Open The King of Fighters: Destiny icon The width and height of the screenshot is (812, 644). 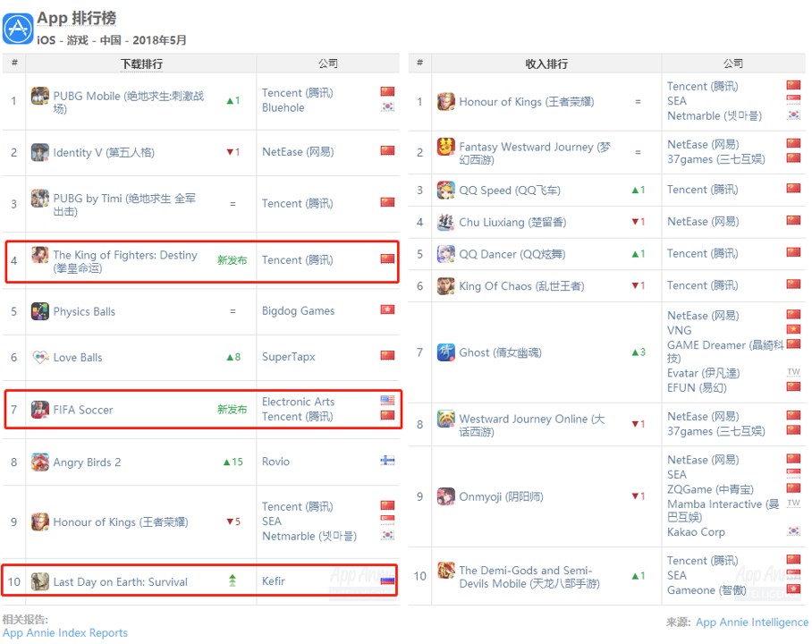coord(40,255)
